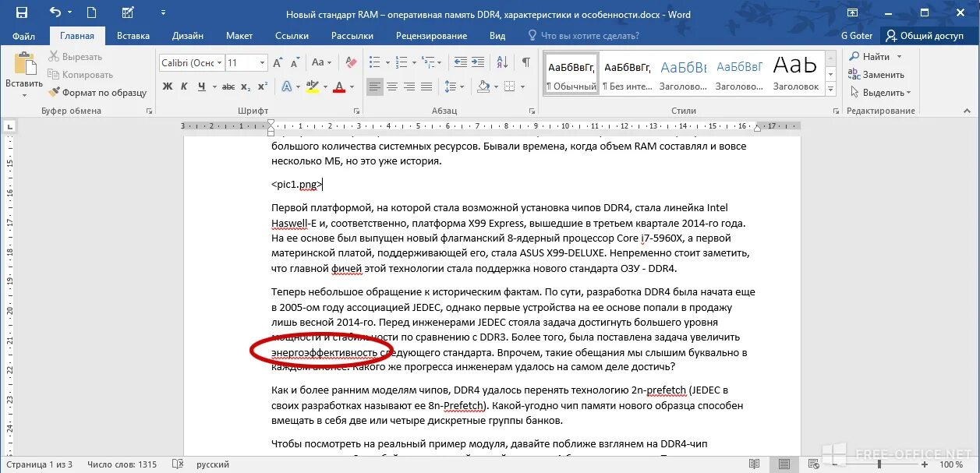Image resolution: width=980 pixels, height=473 pixels.
Task: Apply the Без интервала style
Action: (627, 75)
